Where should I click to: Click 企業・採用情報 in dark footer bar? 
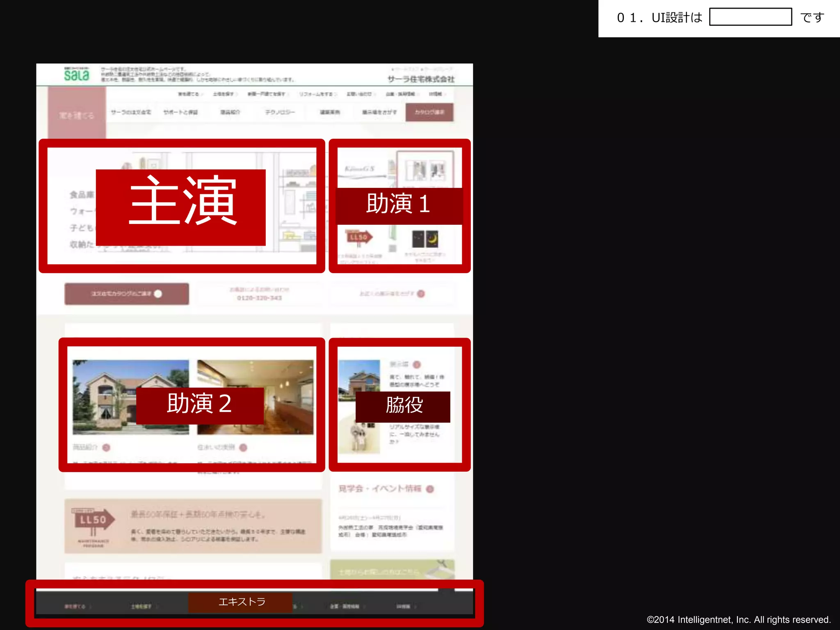(345, 606)
